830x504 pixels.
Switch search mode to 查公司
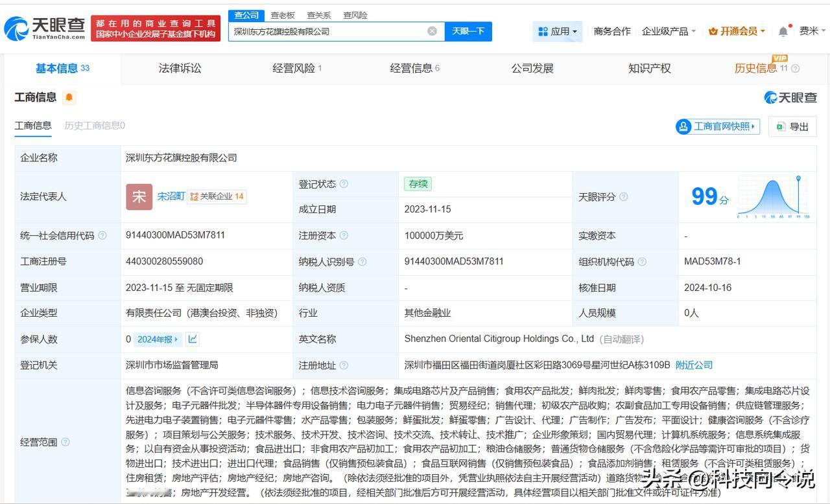246,15
